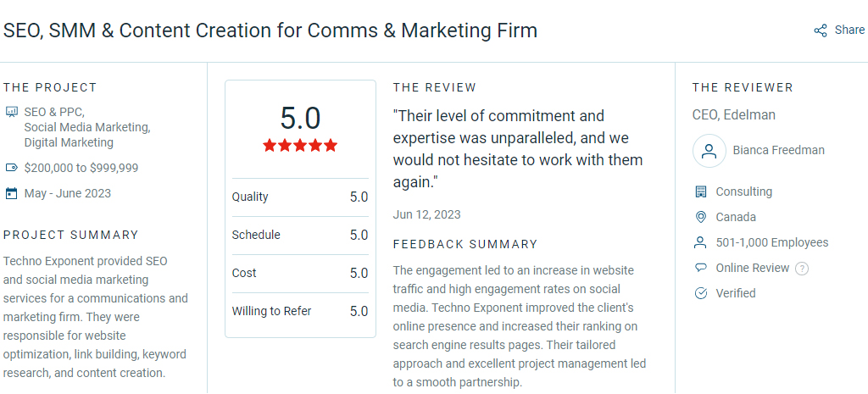Click the calendar icon beside May - June 2023
The height and width of the screenshot is (394, 868).
tap(11, 193)
